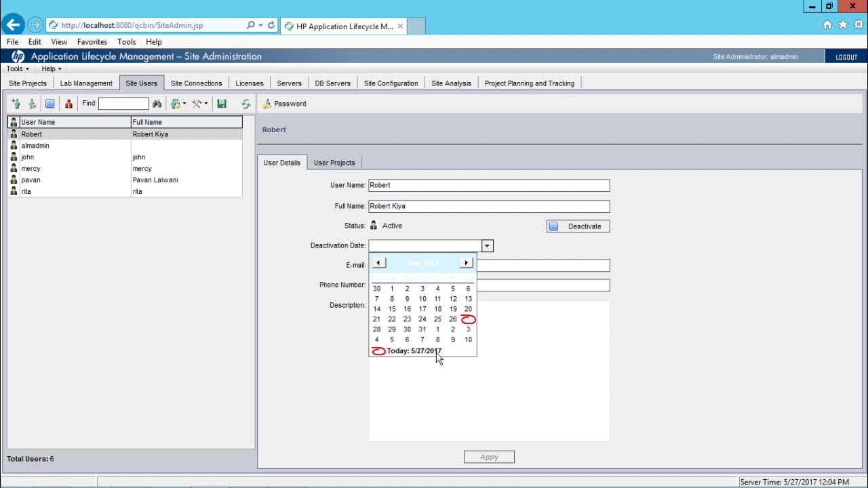The width and height of the screenshot is (868, 488).
Task: Select user pavan in the list
Action: [125, 180]
